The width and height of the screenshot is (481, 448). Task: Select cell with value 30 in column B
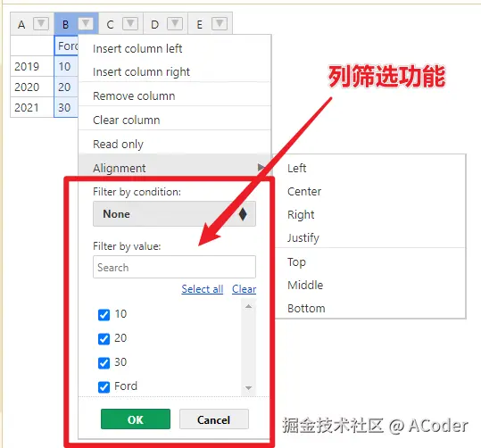[x=66, y=107]
